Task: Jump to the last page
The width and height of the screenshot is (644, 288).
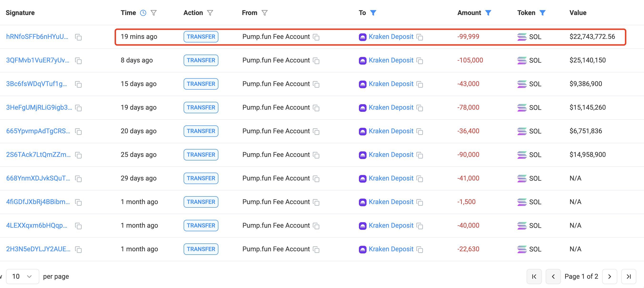Action: pos(629,276)
